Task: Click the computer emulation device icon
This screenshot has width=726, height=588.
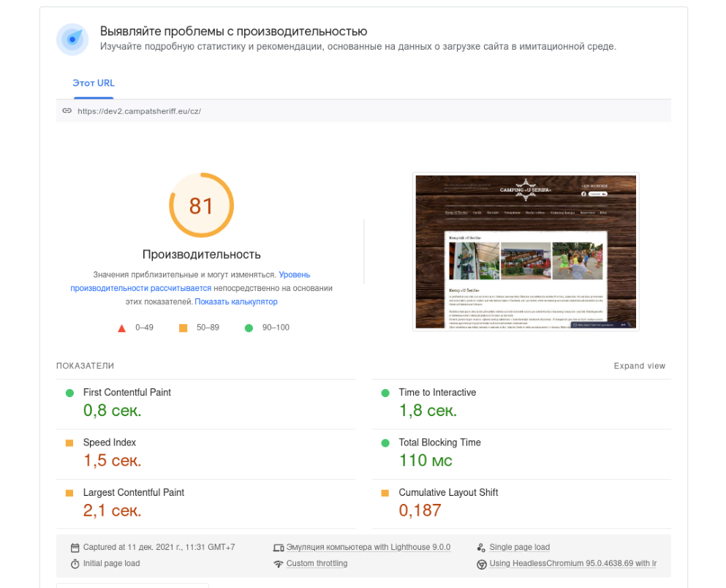Action: pos(278,548)
